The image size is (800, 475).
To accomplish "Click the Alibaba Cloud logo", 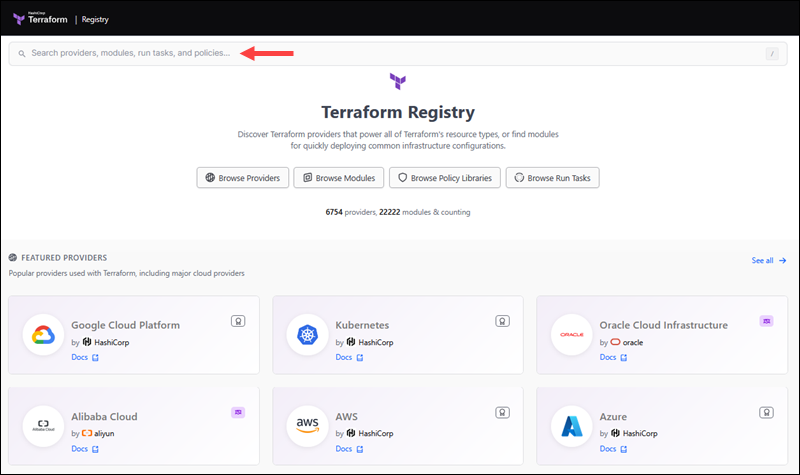I will tap(43, 426).
